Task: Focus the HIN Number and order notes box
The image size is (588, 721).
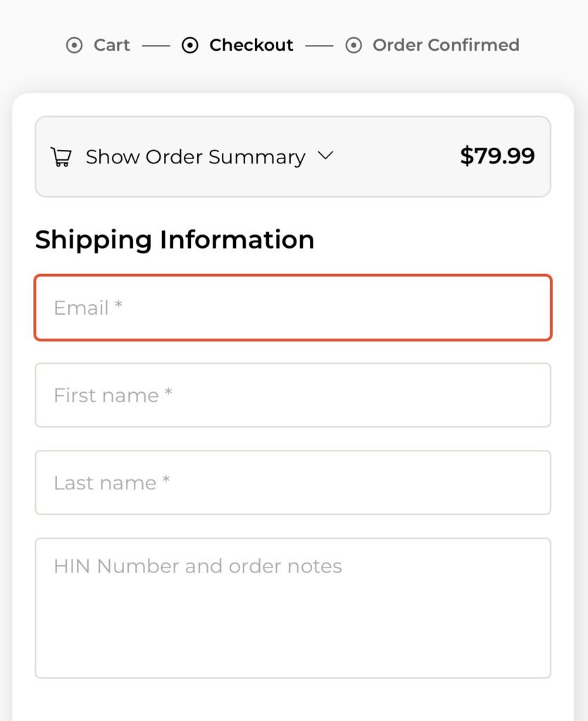Action: tap(293, 608)
